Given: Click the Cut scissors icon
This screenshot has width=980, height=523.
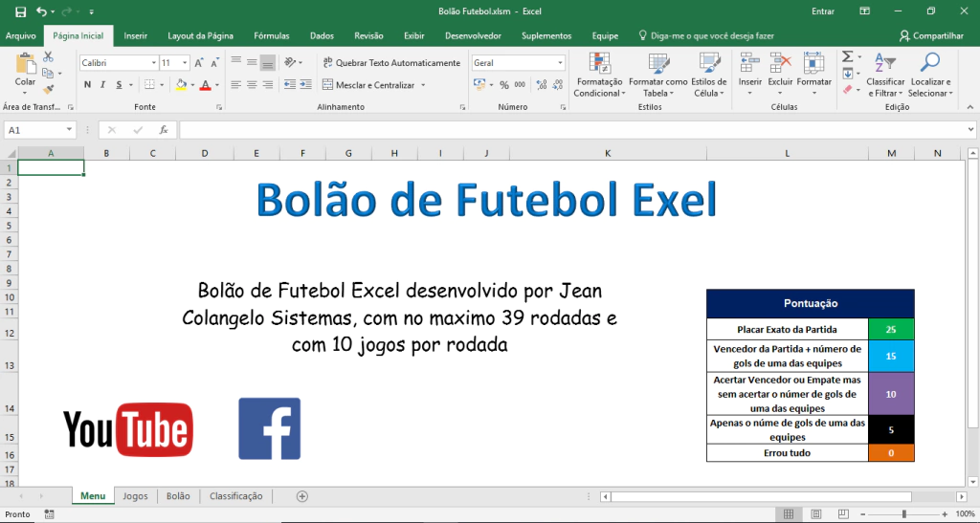Looking at the screenshot, I should click(x=47, y=59).
